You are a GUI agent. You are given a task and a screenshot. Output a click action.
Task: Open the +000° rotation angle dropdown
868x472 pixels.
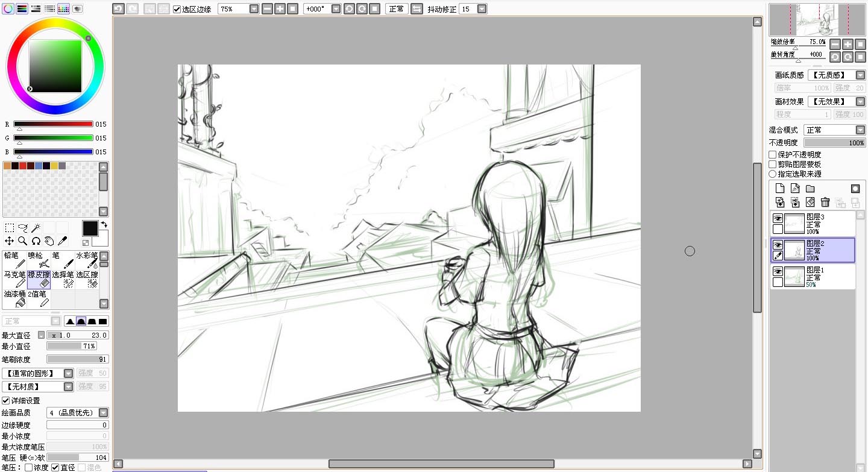click(336, 9)
